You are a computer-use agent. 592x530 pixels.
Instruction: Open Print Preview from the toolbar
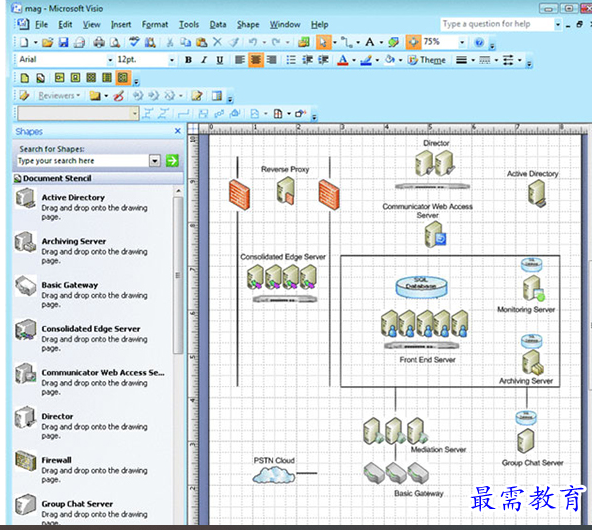[x=115, y=42]
